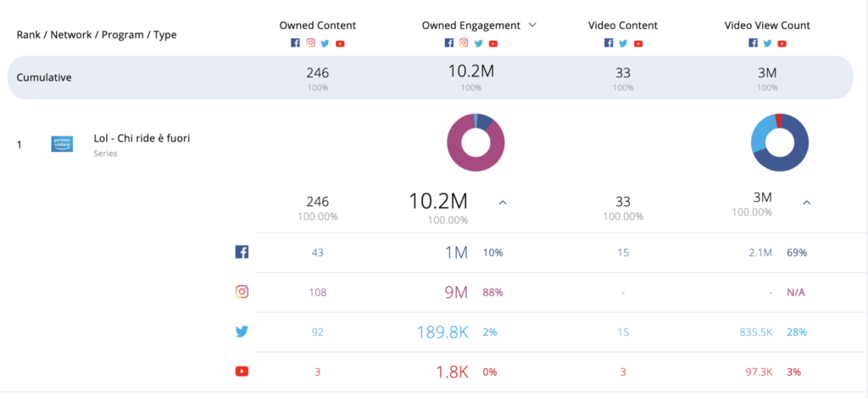This screenshot has width=868, height=398.
Task: Collapse the 10.2M engagement breakdown chevron
Action: click(x=503, y=203)
